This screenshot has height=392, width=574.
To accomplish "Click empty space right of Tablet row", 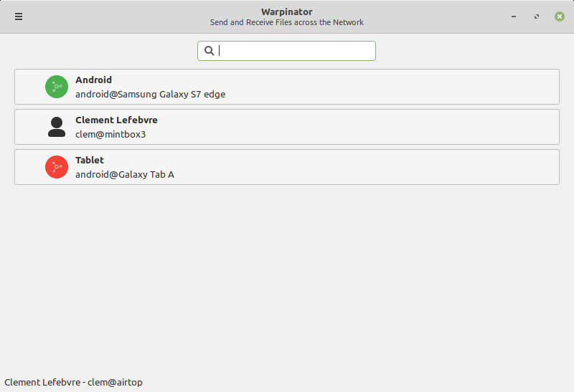I will [x=395, y=167].
